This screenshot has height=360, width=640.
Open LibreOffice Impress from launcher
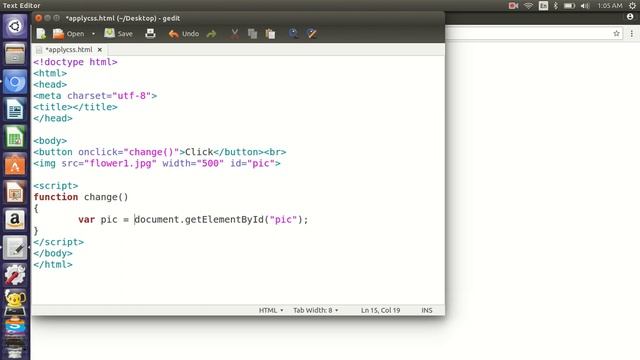point(15,192)
